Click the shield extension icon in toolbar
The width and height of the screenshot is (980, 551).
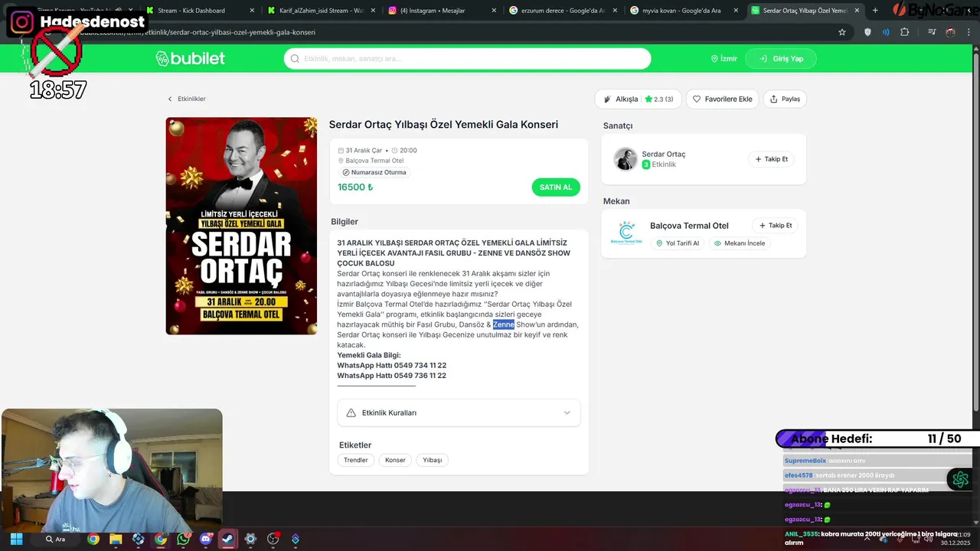(867, 32)
